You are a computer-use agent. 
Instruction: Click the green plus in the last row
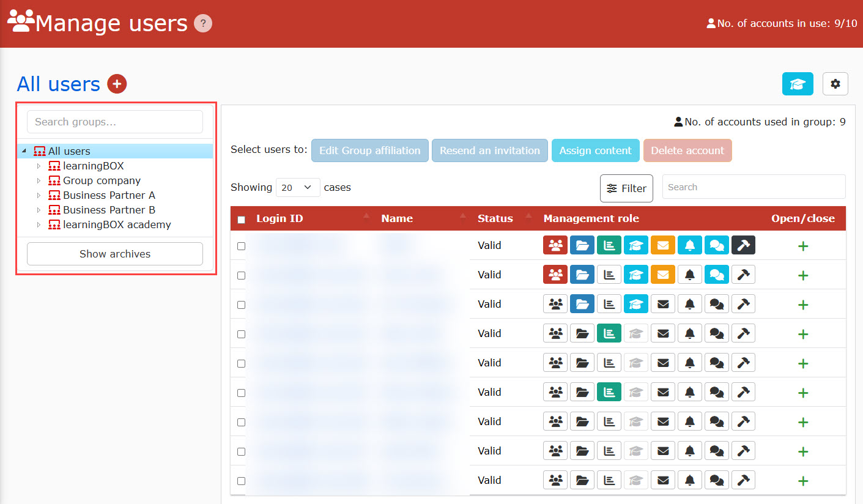pyautogui.click(x=803, y=481)
